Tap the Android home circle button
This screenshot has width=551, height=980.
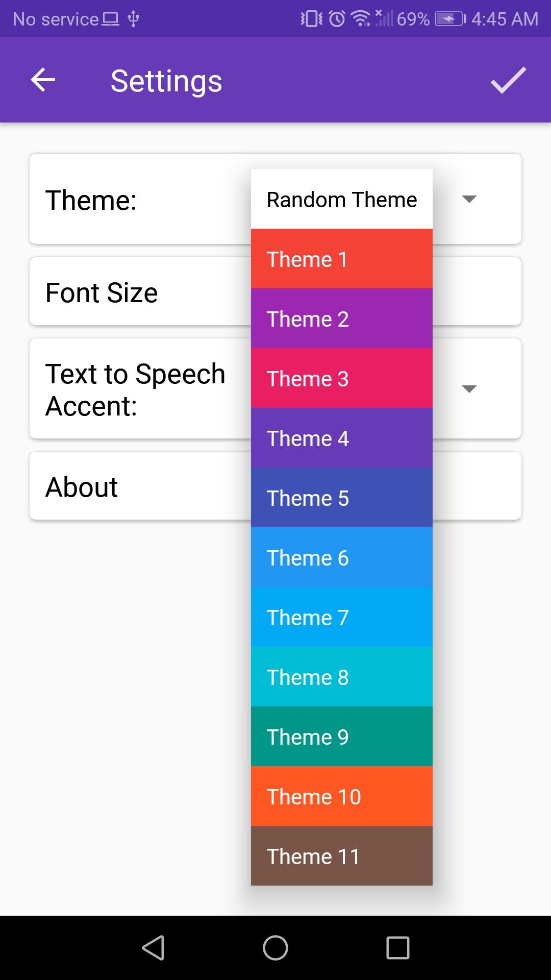tap(275, 948)
